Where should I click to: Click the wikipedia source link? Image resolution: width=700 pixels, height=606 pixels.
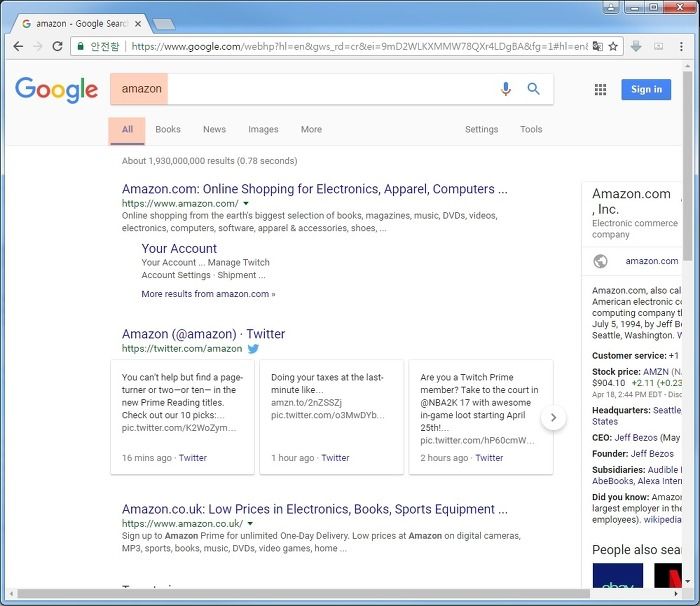[x=662, y=519]
